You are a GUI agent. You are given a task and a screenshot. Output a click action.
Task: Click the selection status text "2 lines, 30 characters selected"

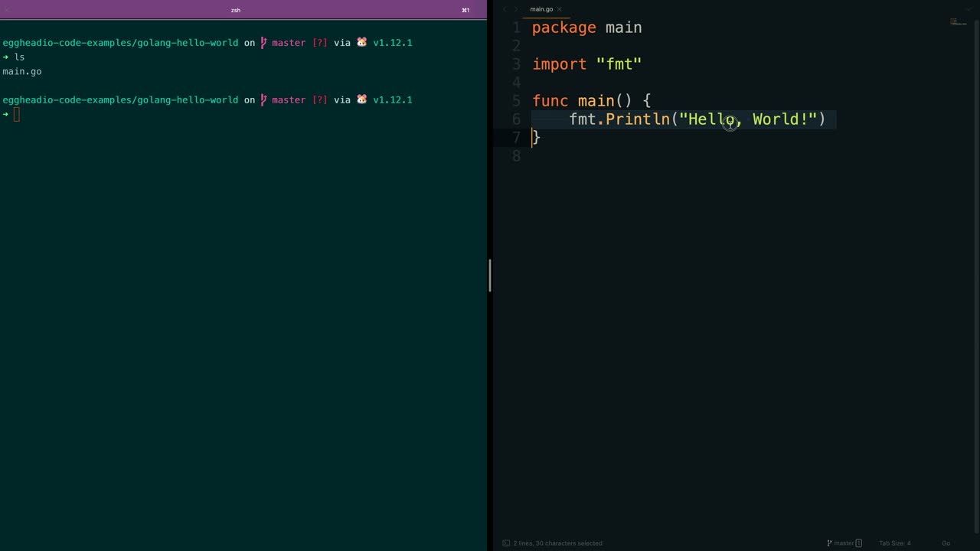[557, 543]
